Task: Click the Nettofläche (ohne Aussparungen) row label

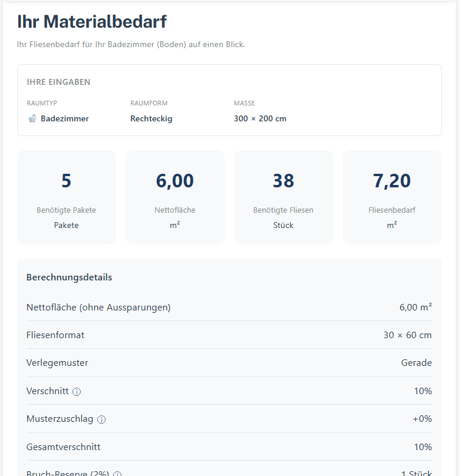Action: tap(98, 307)
